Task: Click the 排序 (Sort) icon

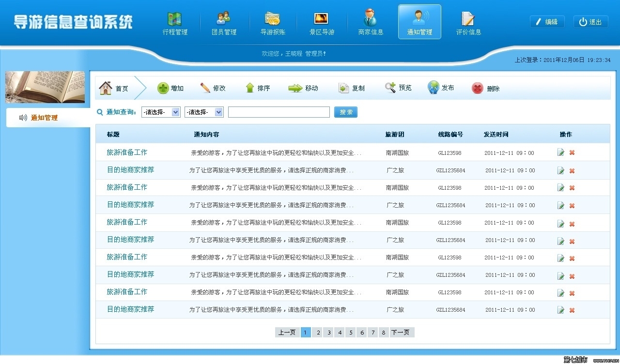Action: pyautogui.click(x=258, y=88)
